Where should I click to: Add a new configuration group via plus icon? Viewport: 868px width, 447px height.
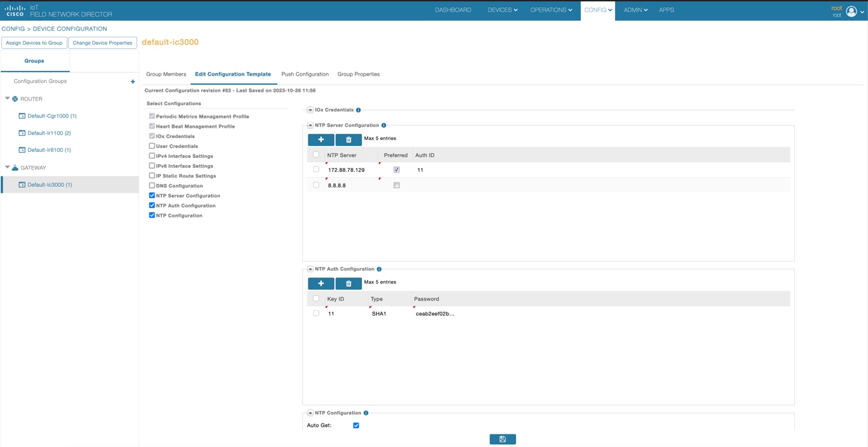click(x=133, y=81)
